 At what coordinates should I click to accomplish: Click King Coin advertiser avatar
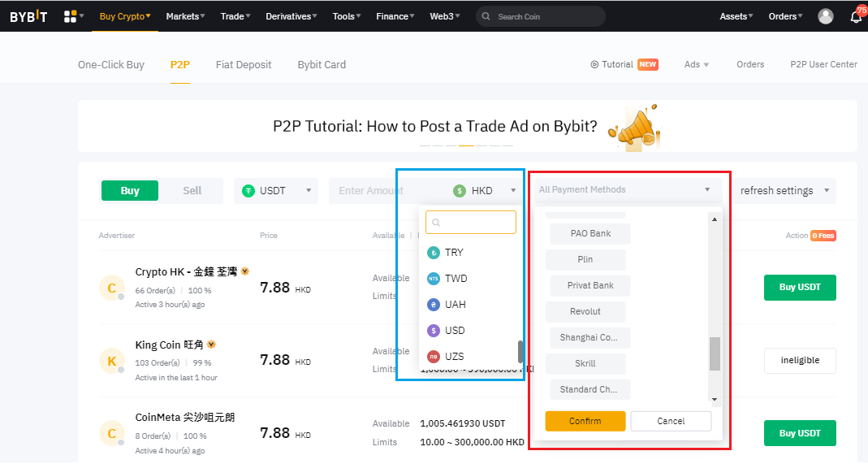pyautogui.click(x=112, y=361)
